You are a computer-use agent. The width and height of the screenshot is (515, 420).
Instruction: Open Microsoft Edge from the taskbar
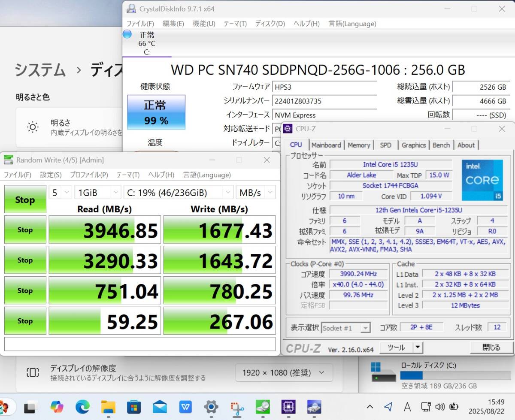point(82,406)
